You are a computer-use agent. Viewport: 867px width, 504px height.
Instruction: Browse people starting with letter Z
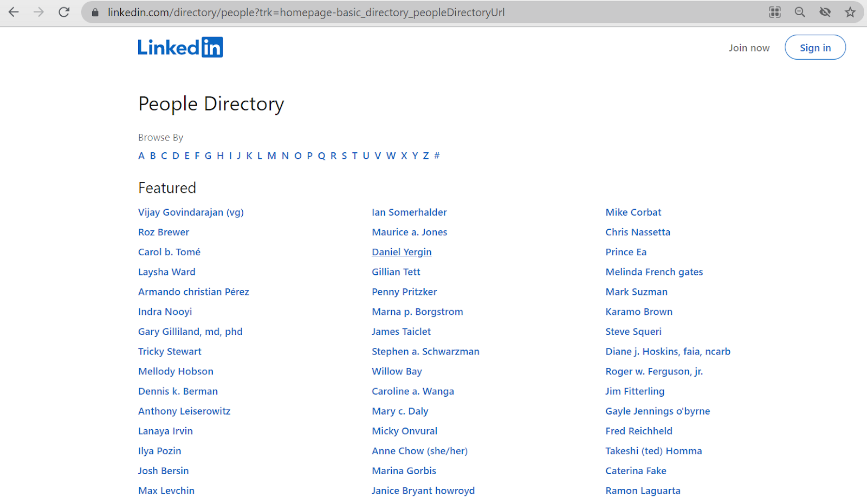425,156
